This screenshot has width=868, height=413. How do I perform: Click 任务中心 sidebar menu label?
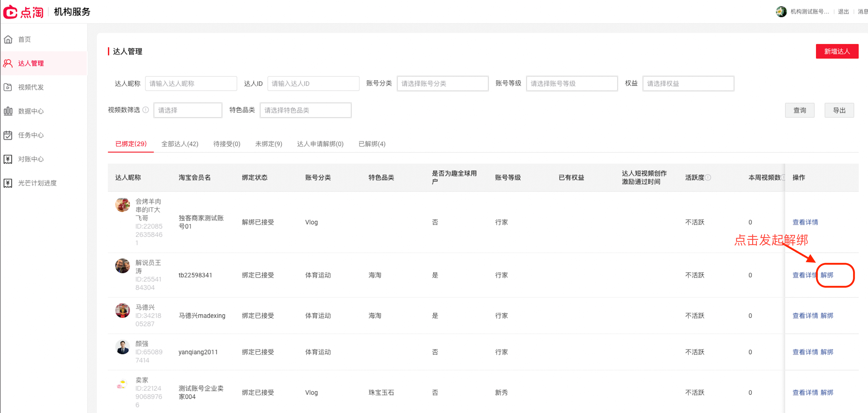(x=31, y=136)
